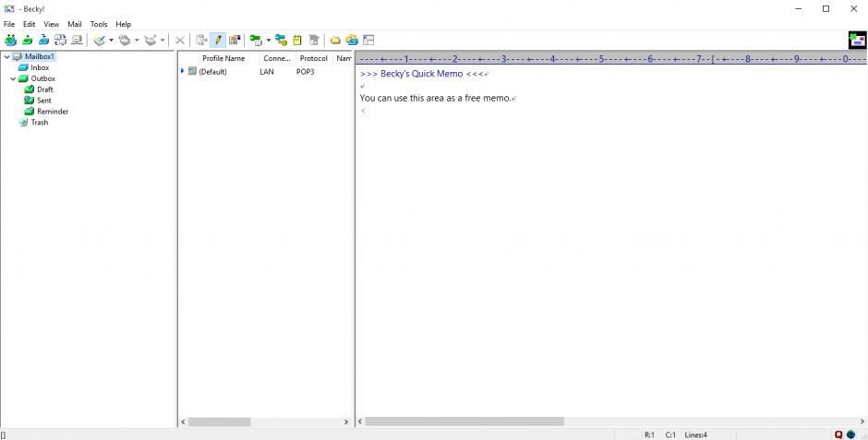Click the blue tray send mail icon
Screen dimensions: 868x440
(x=43, y=40)
